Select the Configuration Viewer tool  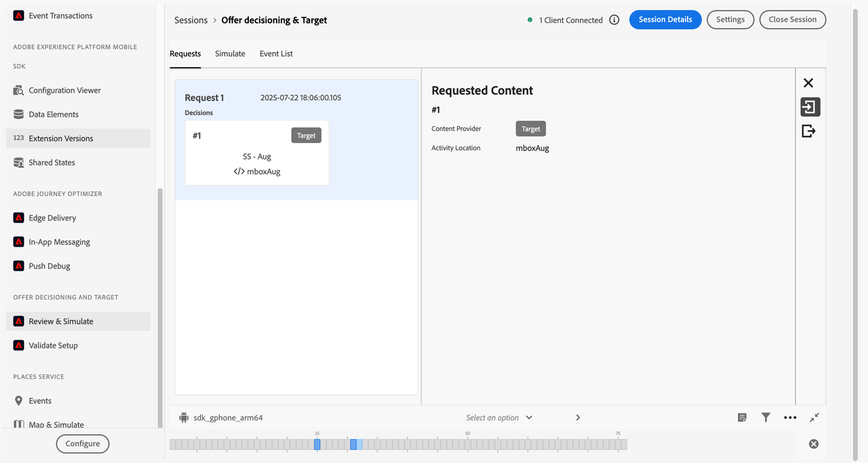(64, 89)
